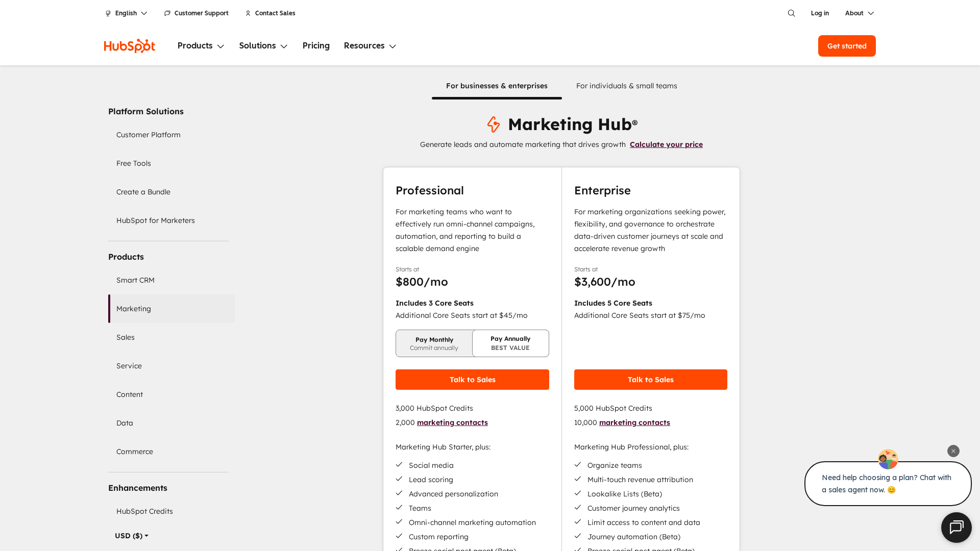Open the chat widget bubble icon

(956, 527)
